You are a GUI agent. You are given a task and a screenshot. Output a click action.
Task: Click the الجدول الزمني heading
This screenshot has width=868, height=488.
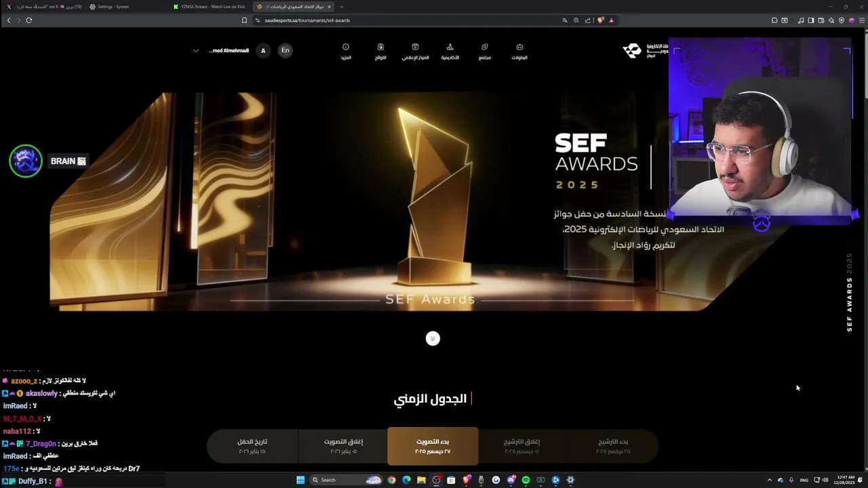430,399
